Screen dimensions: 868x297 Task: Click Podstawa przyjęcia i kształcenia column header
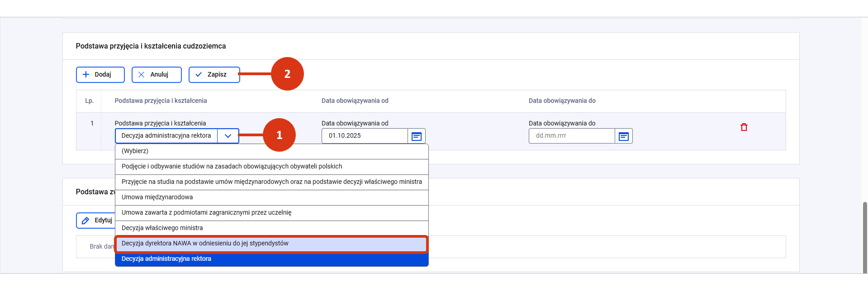coord(161,101)
